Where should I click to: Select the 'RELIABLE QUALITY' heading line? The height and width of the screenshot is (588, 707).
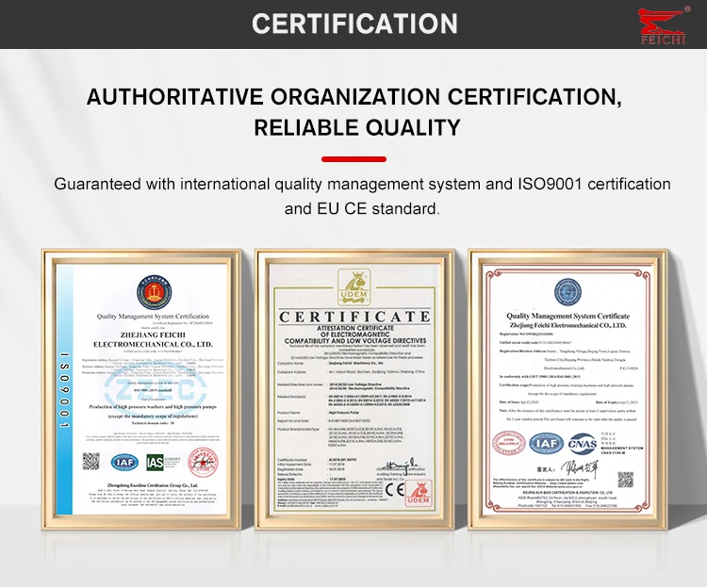click(357, 127)
